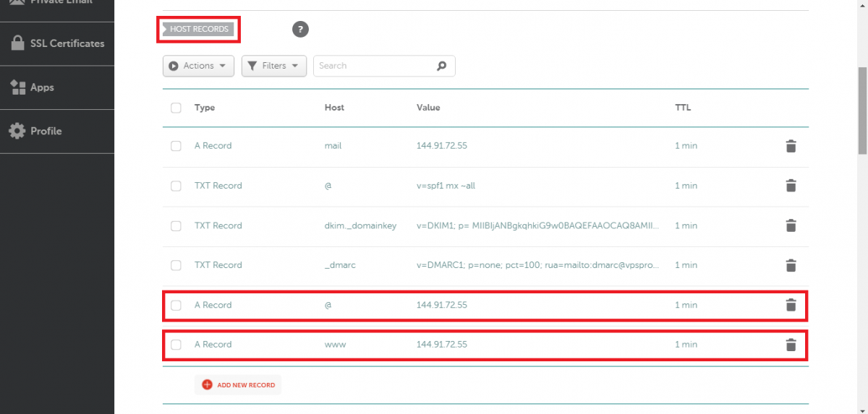
Task: Open the Actions dropdown
Action: pyautogui.click(x=198, y=66)
